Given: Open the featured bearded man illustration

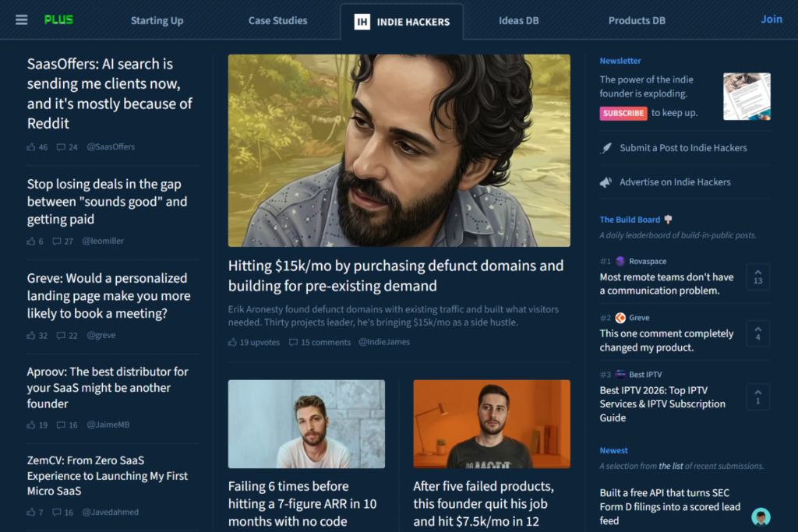Looking at the screenshot, I should pos(399,150).
